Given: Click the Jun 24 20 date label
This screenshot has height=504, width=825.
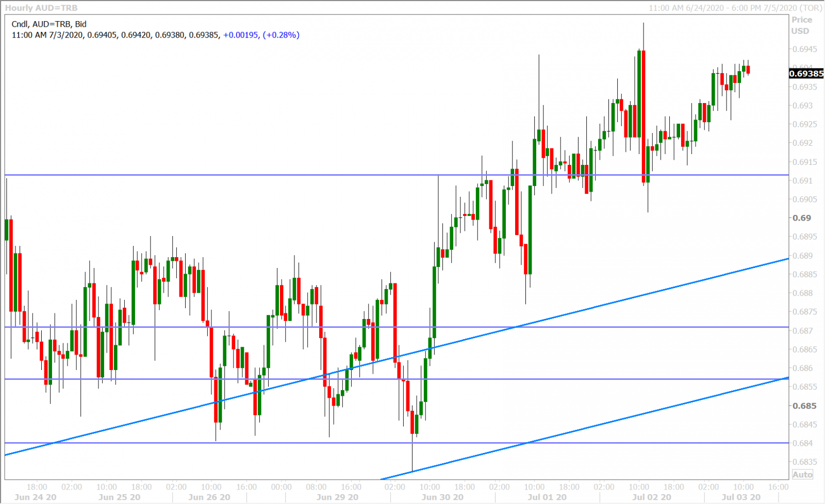Looking at the screenshot, I should coord(36,497).
